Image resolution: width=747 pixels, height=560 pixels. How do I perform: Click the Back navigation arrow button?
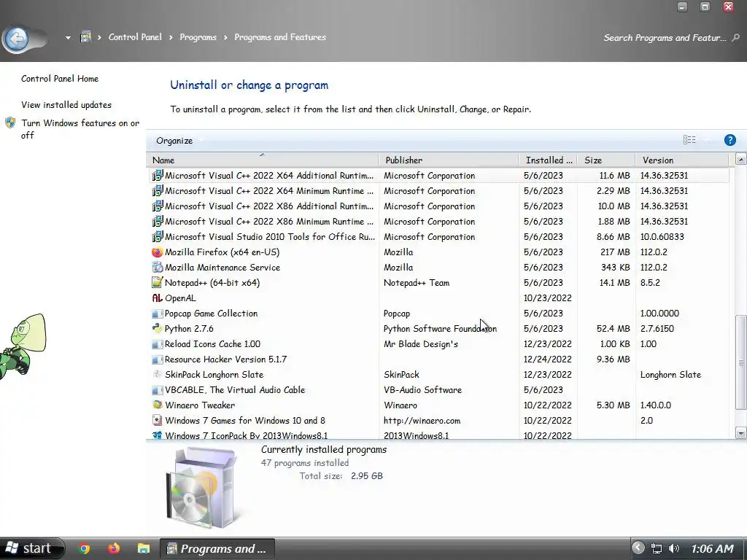(18, 38)
